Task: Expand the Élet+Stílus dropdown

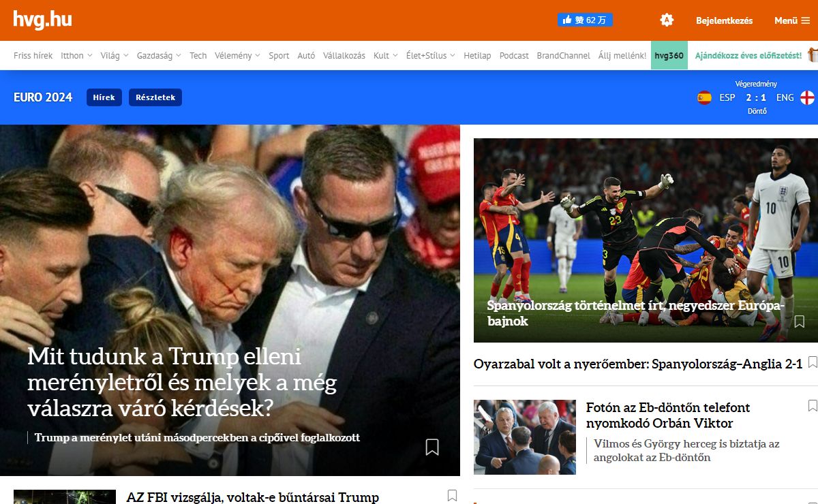Action: [x=431, y=56]
